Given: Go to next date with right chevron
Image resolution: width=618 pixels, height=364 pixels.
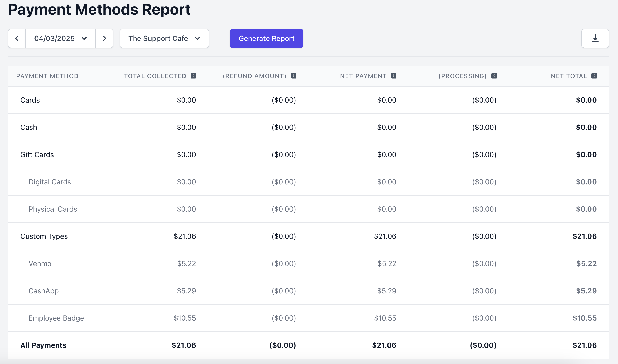Looking at the screenshot, I should tap(104, 38).
